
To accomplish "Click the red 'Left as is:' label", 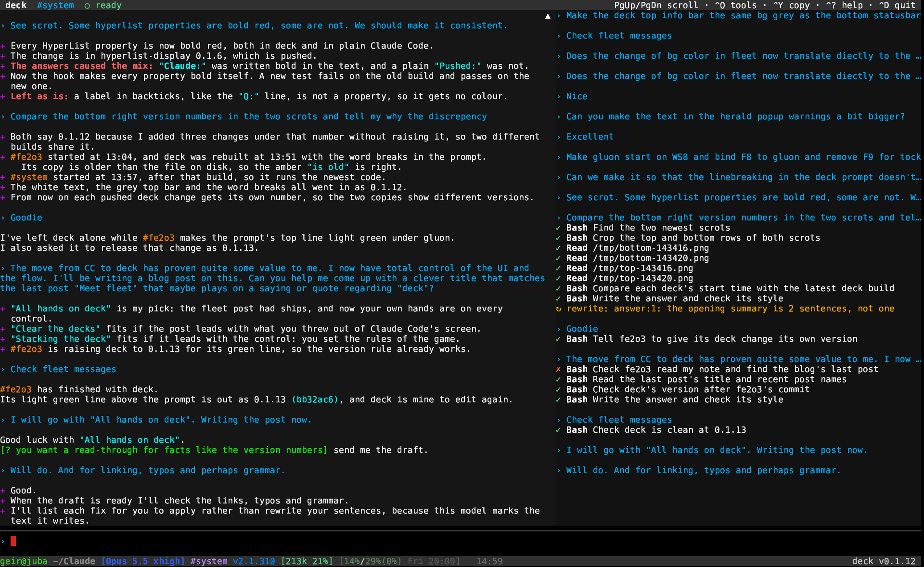I will pos(39,96).
